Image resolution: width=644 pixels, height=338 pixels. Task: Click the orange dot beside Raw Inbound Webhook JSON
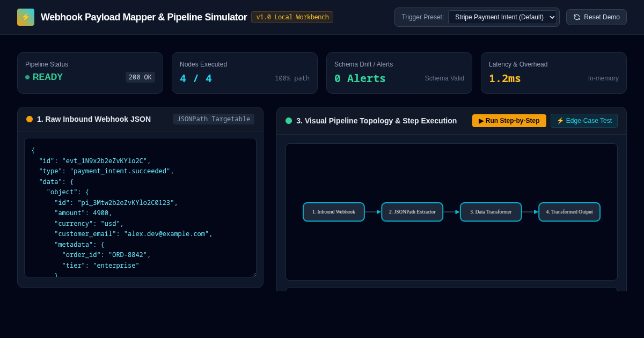tap(30, 119)
